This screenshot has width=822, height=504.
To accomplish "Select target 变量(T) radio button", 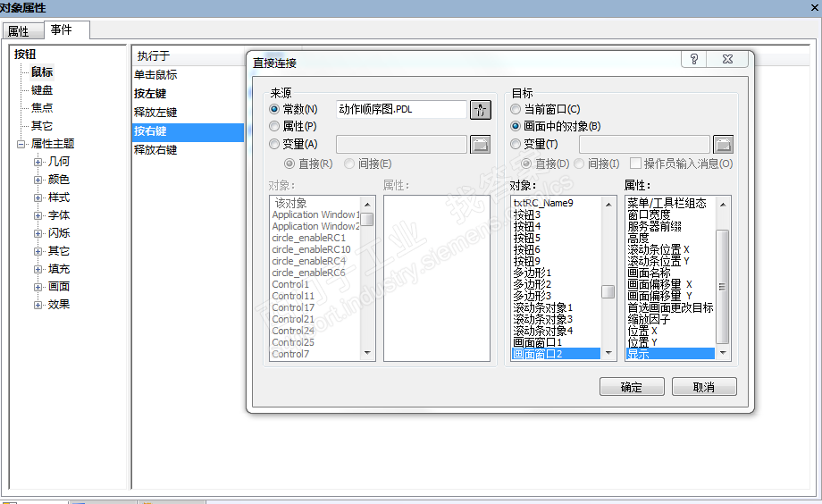I will click(516, 144).
